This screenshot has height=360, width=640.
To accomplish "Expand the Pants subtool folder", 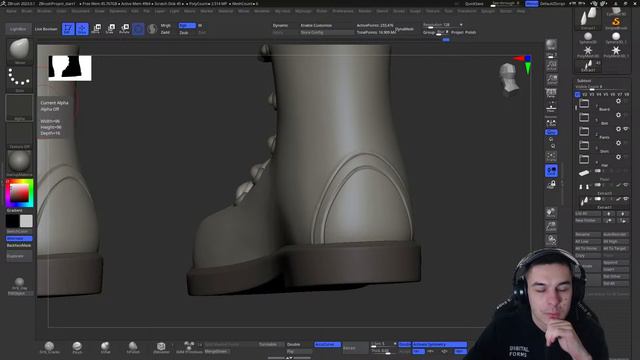I will [x=584, y=131].
